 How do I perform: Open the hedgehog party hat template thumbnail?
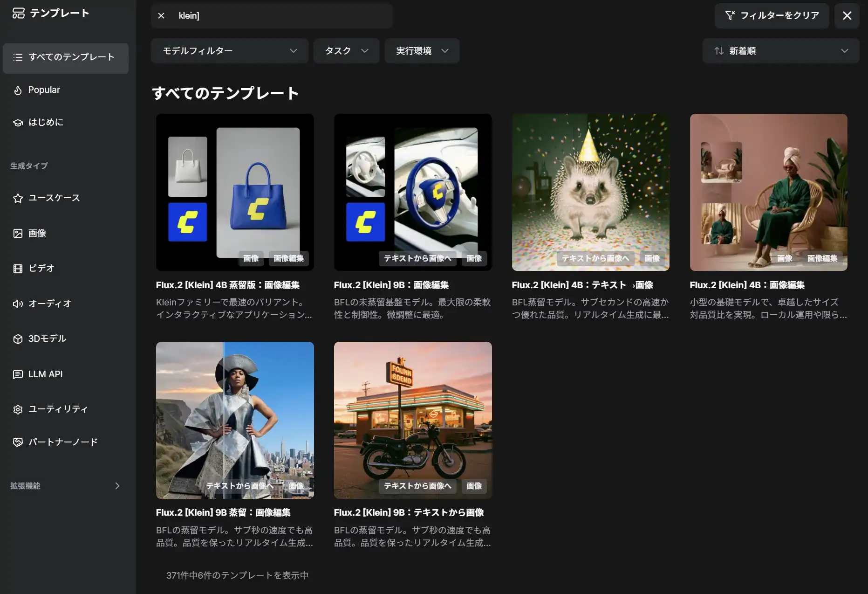590,192
